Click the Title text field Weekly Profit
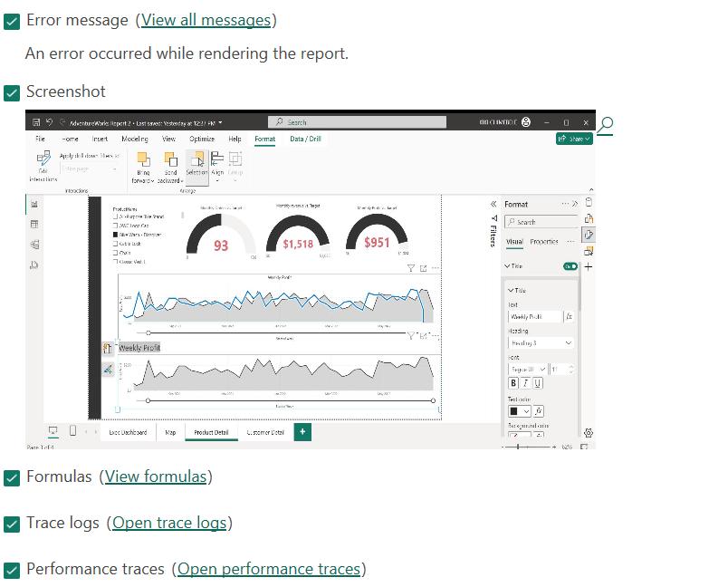This screenshot has height=587, width=728. point(535,317)
